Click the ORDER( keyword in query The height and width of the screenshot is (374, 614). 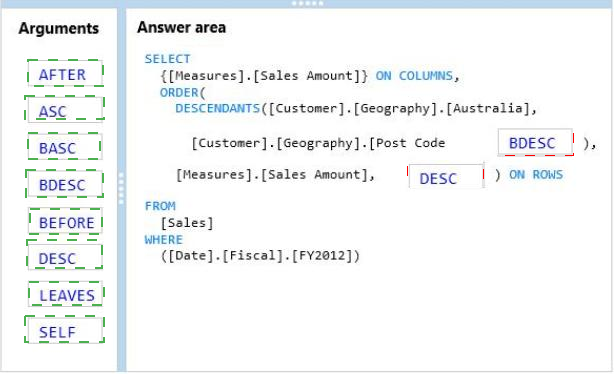tap(182, 93)
